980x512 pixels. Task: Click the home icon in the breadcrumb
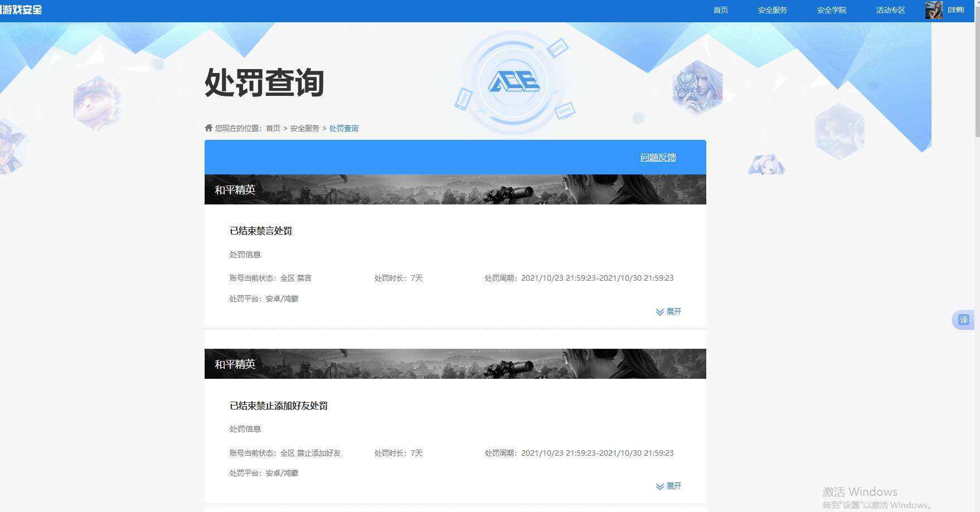[x=208, y=128]
